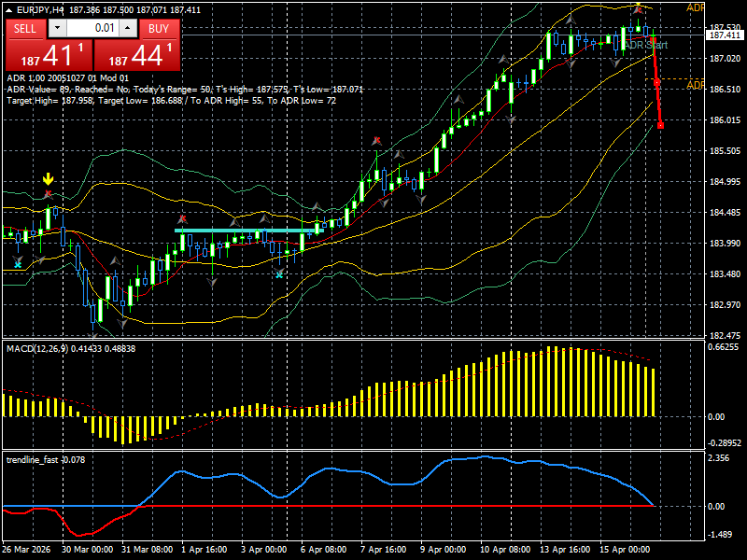Click the ADR Start label
The width and height of the screenshot is (747, 560).
(x=645, y=45)
